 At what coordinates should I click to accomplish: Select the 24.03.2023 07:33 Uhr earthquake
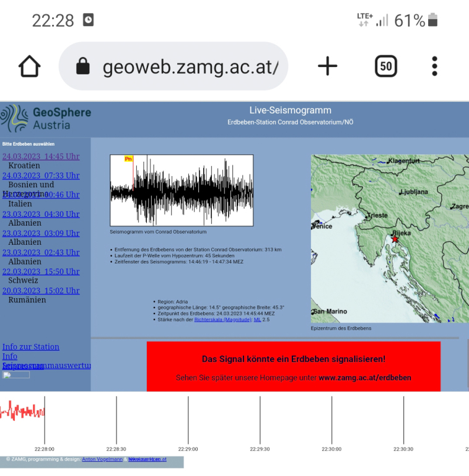(41, 175)
